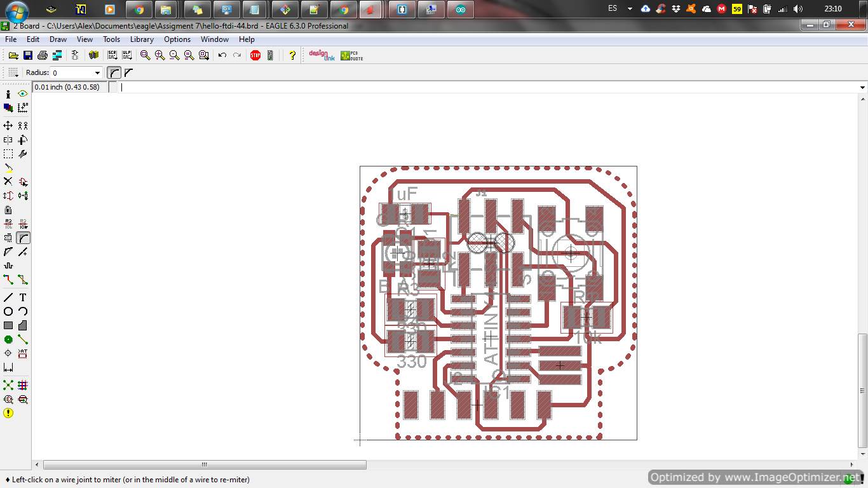This screenshot has height=488, width=868.
Task: Run a script with the SCR icon
Action: (112, 55)
